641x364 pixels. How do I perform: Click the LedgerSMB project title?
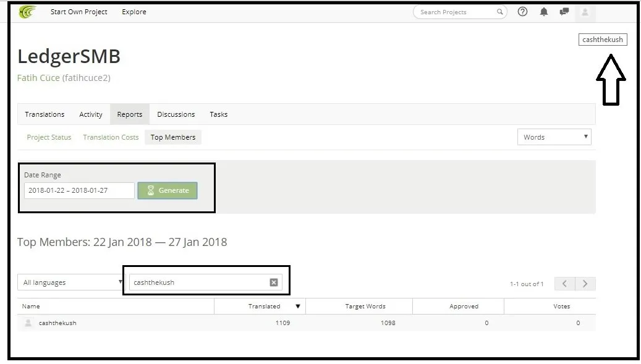coord(69,56)
